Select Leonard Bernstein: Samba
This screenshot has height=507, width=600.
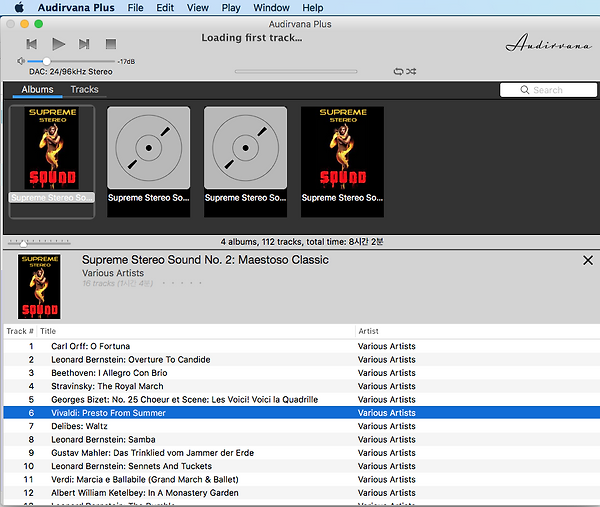(x=302, y=440)
